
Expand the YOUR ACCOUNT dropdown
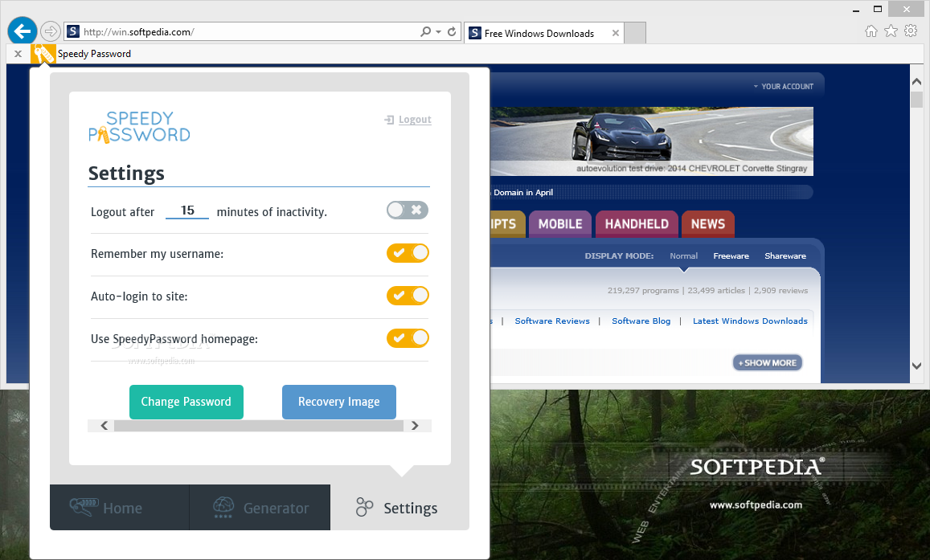[x=784, y=87]
